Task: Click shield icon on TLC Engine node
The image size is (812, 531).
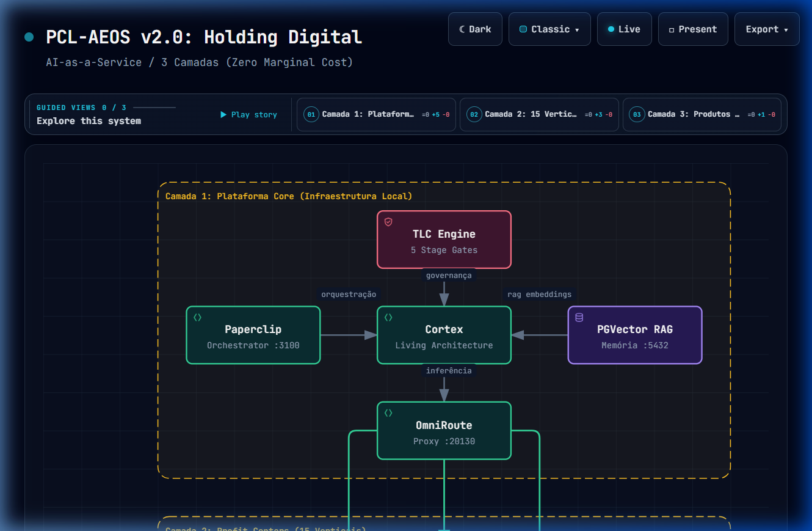Action: pos(388,222)
